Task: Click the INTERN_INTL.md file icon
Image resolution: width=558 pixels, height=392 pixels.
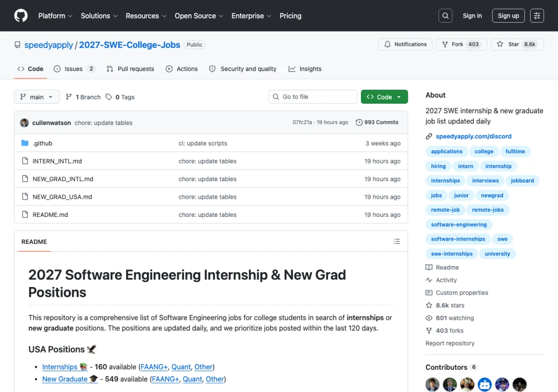Action: click(x=25, y=161)
